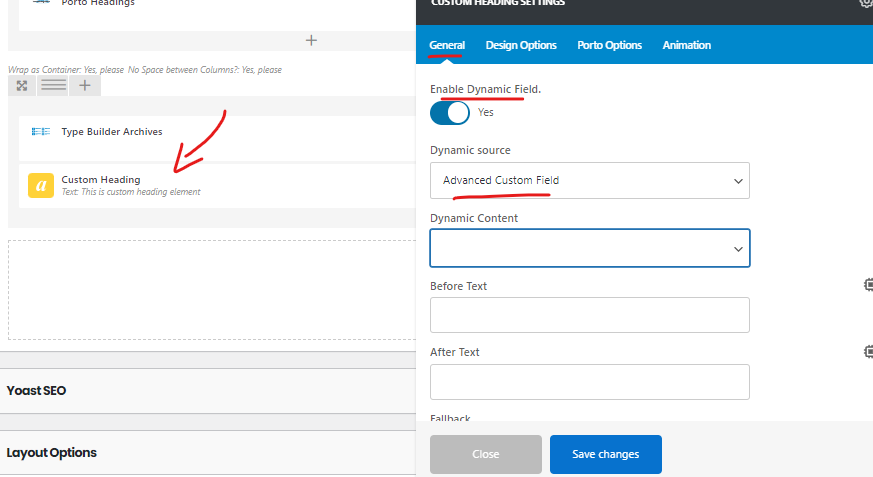Open the Dynamic source dropdown

point(590,180)
